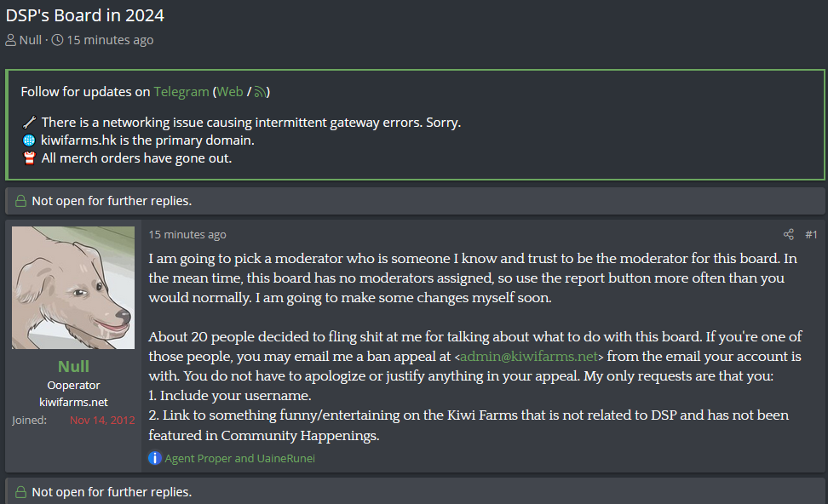Open the Web link in the notice
The height and width of the screenshot is (504, 828).
[230, 92]
